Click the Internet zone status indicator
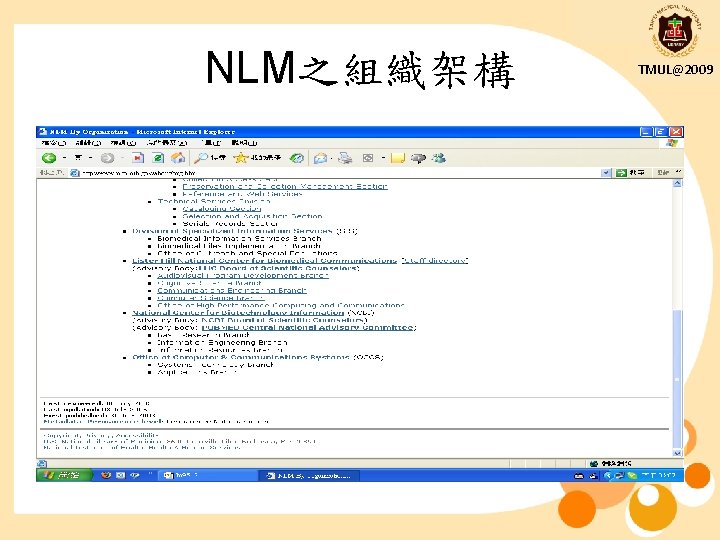The width and height of the screenshot is (720, 540). point(611,463)
